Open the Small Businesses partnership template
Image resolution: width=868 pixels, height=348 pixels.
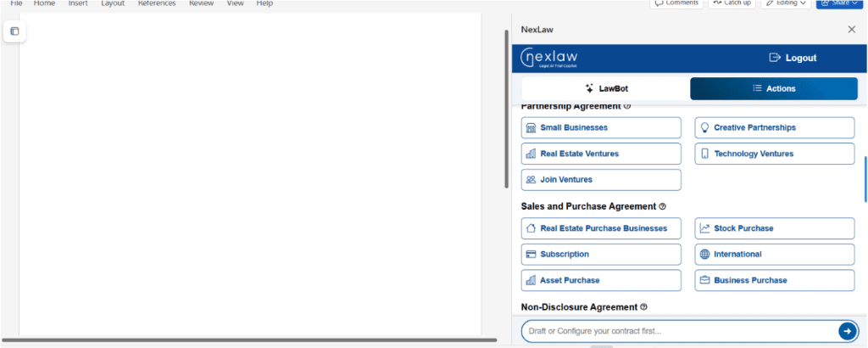click(601, 127)
